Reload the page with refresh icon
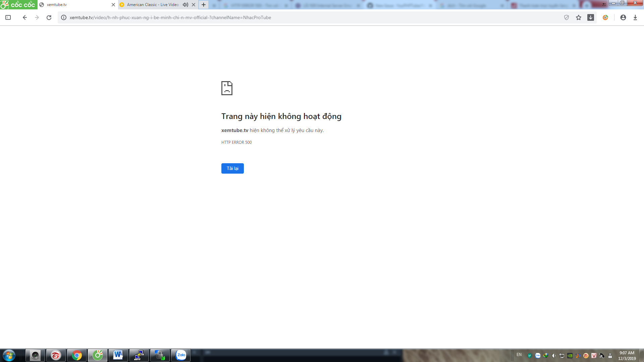The height and width of the screenshot is (362, 644). tap(49, 17)
